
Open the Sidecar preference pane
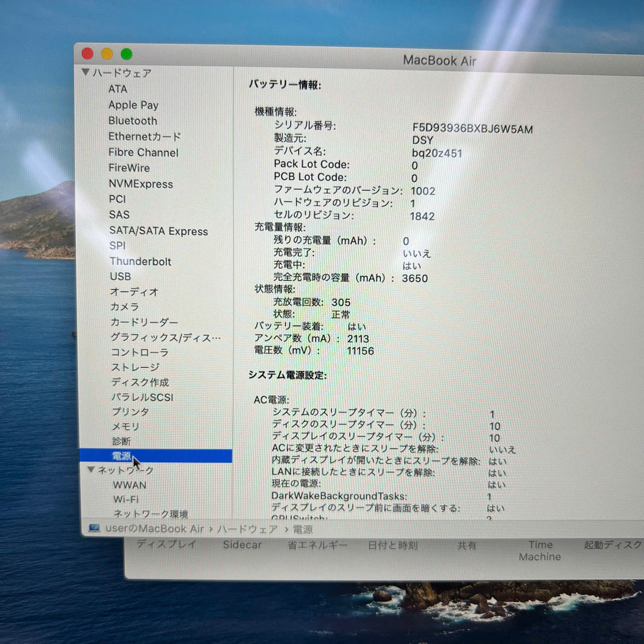[x=242, y=545]
